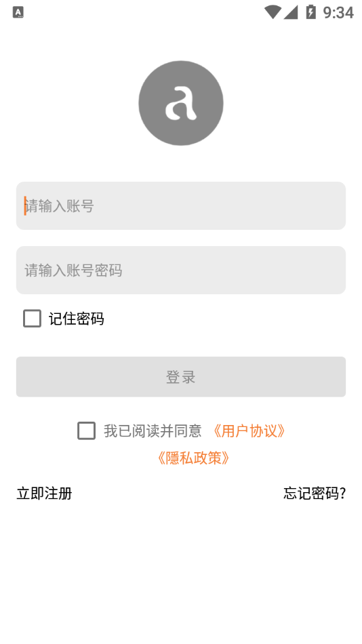Tap the cellular signal icon
362x644 pixels.
pyautogui.click(x=291, y=12)
